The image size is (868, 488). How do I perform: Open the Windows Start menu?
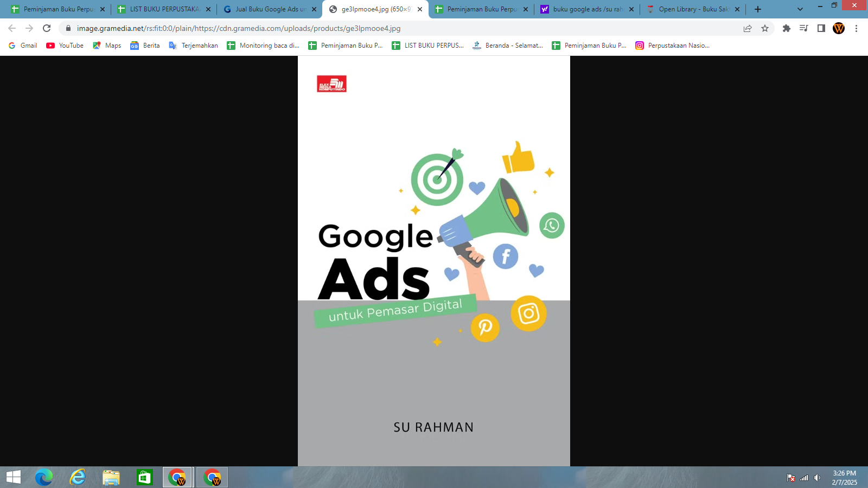click(14, 477)
